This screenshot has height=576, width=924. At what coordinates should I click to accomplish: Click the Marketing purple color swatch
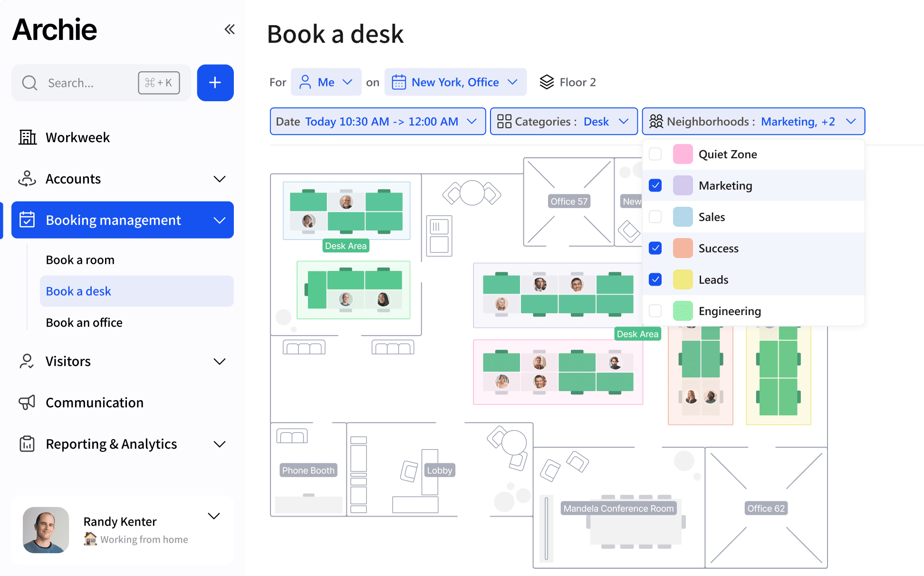tap(683, 185)
